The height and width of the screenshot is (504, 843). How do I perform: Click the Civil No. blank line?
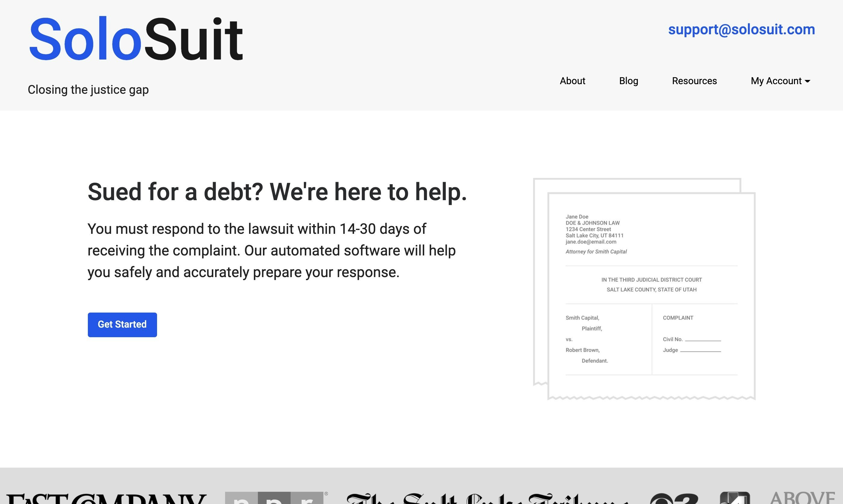[x=704, y=339]
